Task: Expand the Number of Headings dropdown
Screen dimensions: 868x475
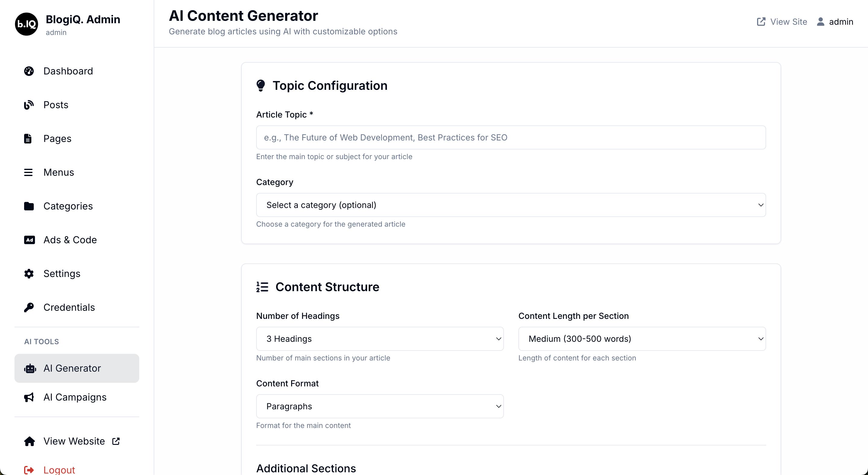Action: point(379,338)
